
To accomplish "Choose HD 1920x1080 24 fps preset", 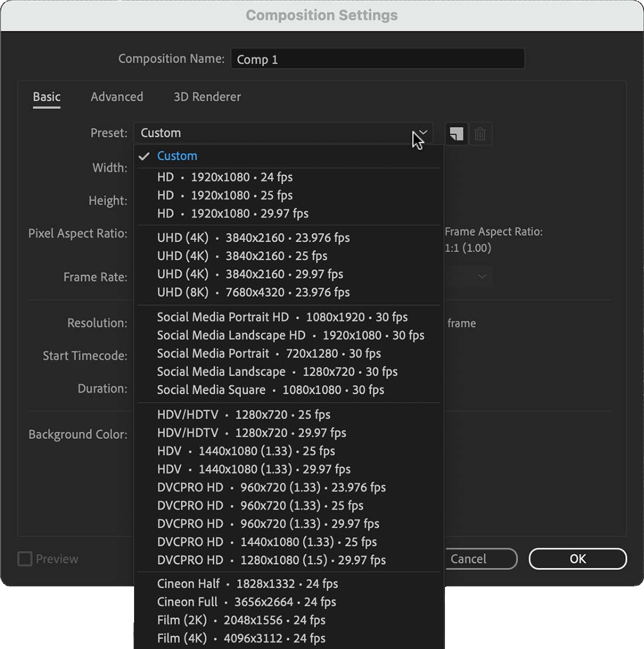I will tap(289, 177).
